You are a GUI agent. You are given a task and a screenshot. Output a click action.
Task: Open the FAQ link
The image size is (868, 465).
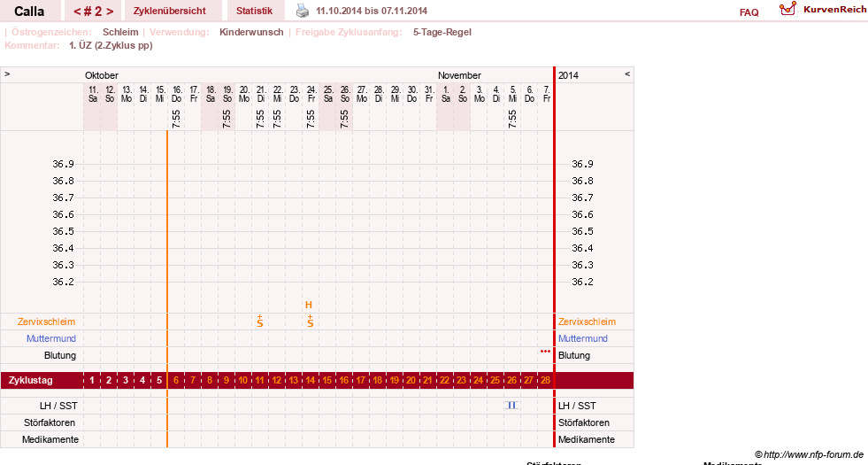pos(749,12)
